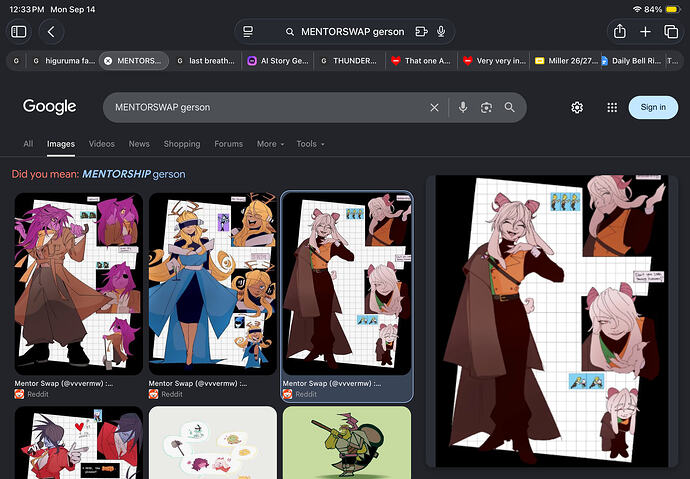Switch to That one A... tab
The image size is (690, 479).
click(422, 61)
